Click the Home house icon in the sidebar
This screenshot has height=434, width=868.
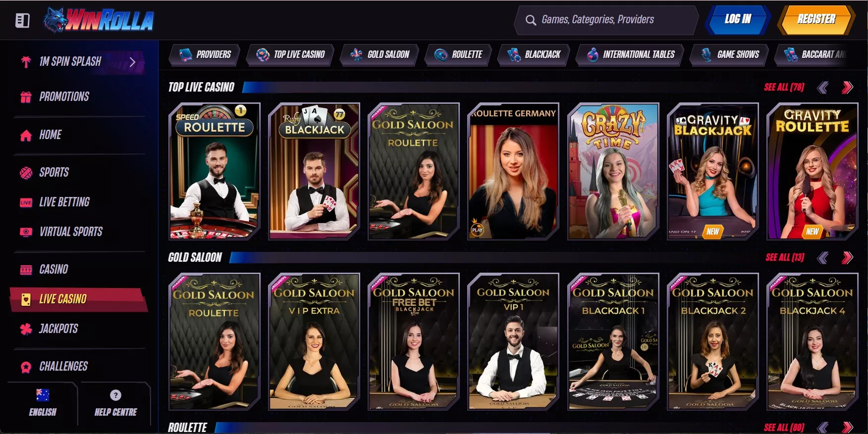(x=26, y=135)
